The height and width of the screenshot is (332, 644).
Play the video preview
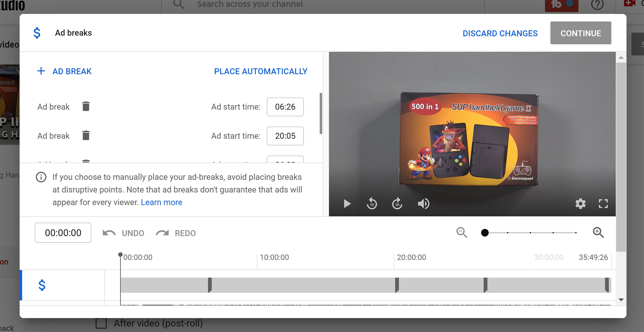pos(347,204)
